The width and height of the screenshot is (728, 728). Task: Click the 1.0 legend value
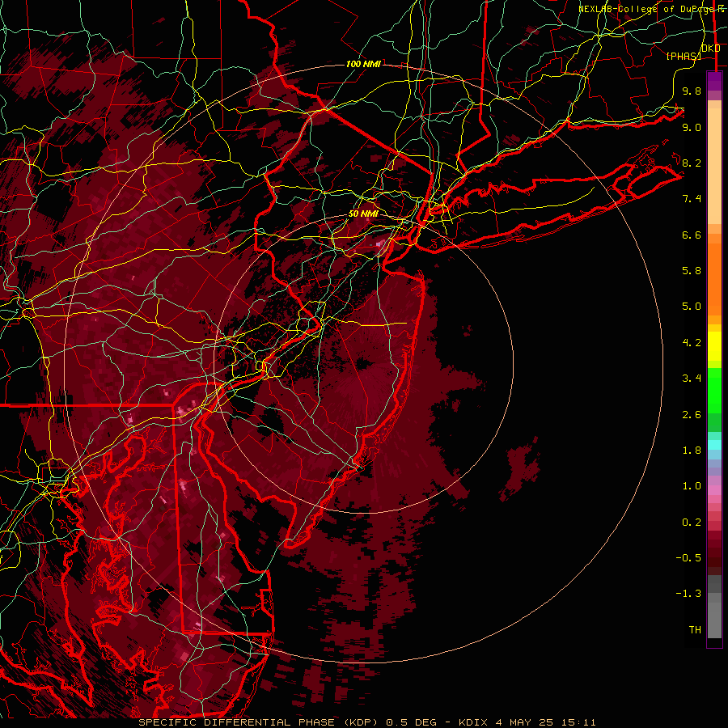click(692, 486)
